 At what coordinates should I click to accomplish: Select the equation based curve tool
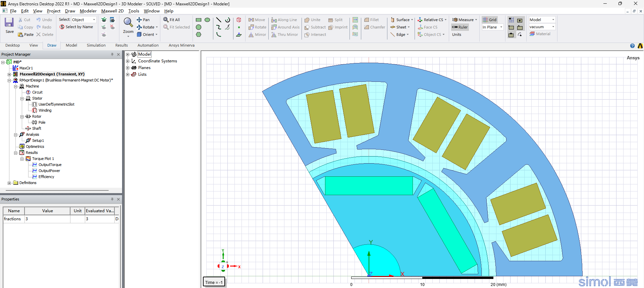point(228,27)
